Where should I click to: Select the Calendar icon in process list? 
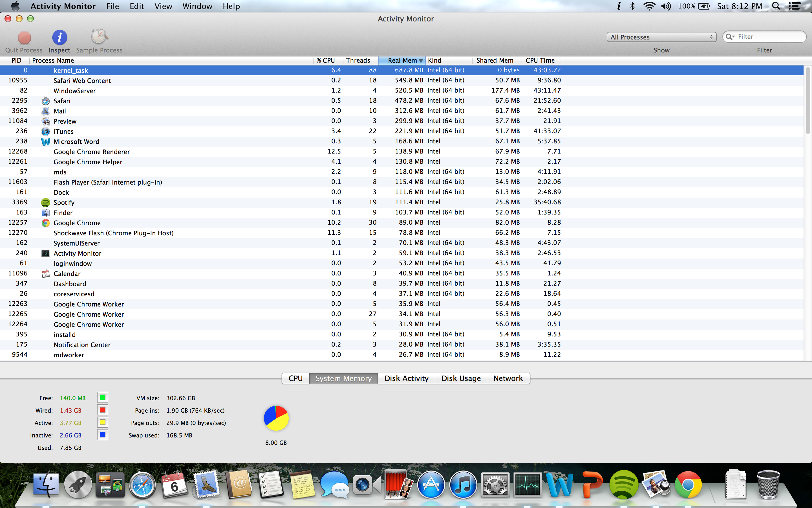click(46, 273)
